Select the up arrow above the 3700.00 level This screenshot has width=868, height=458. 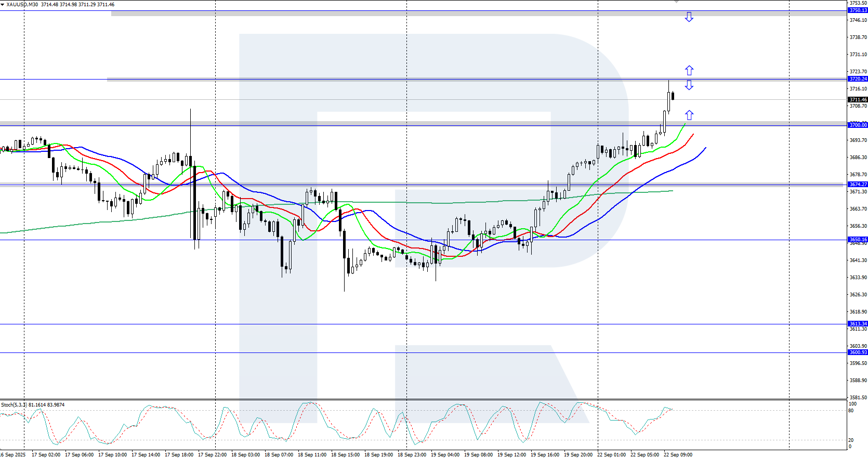tap(689, 115)
